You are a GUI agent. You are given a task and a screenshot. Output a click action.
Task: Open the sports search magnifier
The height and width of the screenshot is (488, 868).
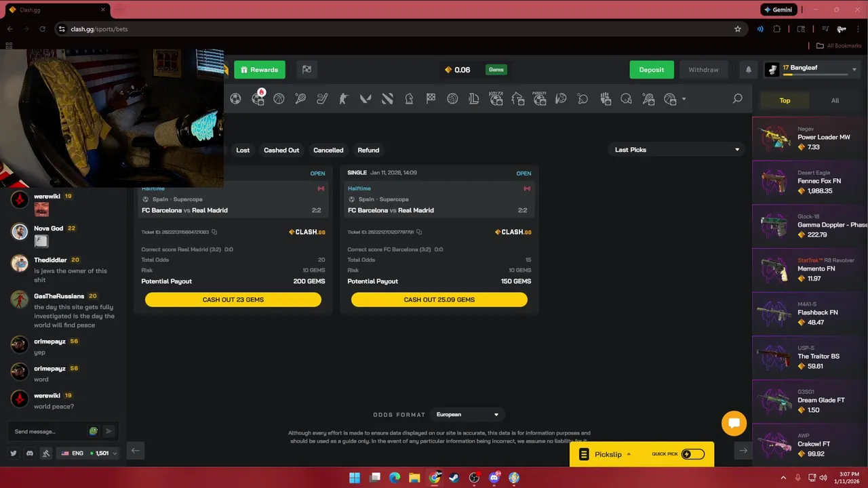point(737,99)
